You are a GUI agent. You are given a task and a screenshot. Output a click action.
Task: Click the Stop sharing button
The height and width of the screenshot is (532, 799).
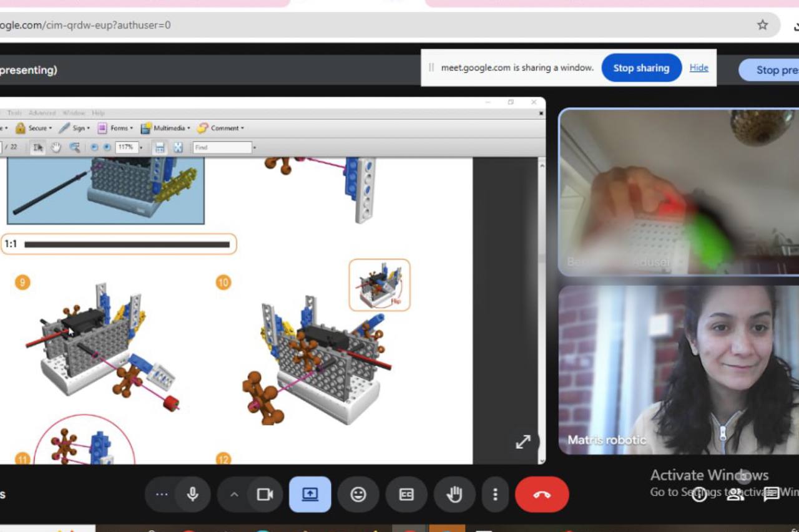click(640, 68)
